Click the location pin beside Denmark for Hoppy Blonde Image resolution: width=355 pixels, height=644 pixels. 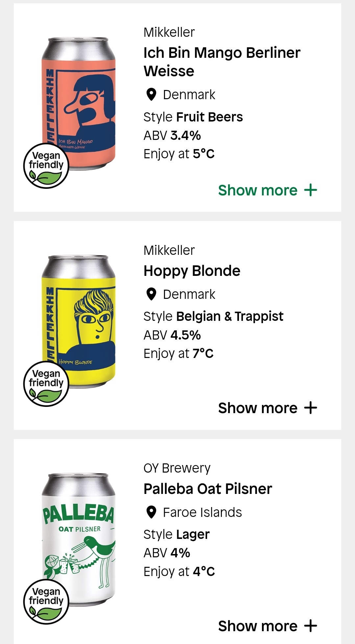[151, 294]
